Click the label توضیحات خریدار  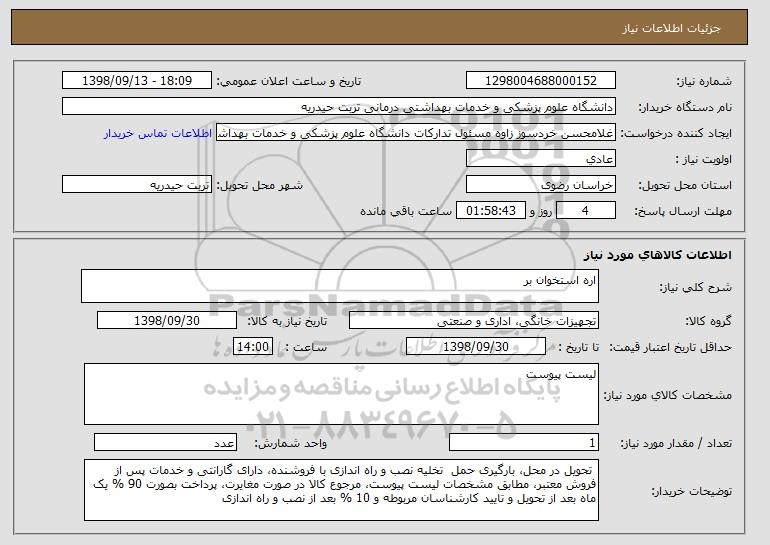click(691, 491)
